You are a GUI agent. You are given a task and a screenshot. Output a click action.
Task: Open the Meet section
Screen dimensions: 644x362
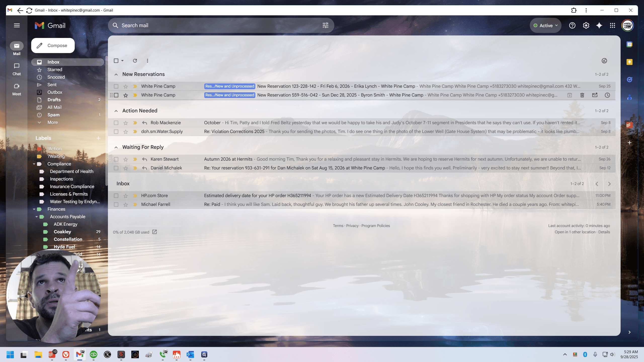click(x=17, y=89)
